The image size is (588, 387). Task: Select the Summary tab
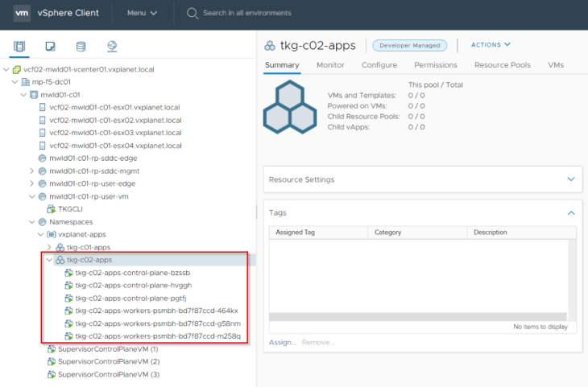(x=282, y=65)
